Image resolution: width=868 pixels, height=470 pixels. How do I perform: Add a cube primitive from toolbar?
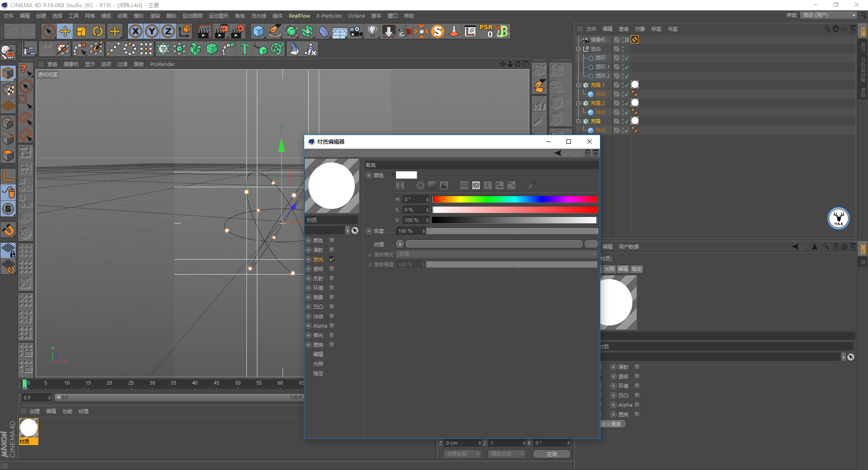[259, 31]
